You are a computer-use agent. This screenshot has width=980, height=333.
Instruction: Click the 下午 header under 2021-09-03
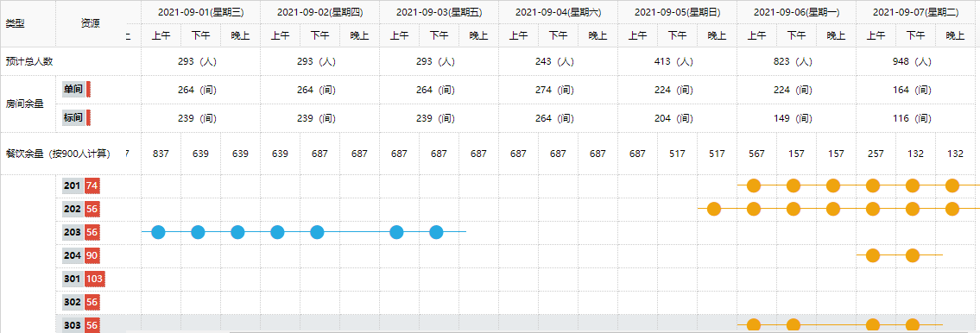coord(439,35)
